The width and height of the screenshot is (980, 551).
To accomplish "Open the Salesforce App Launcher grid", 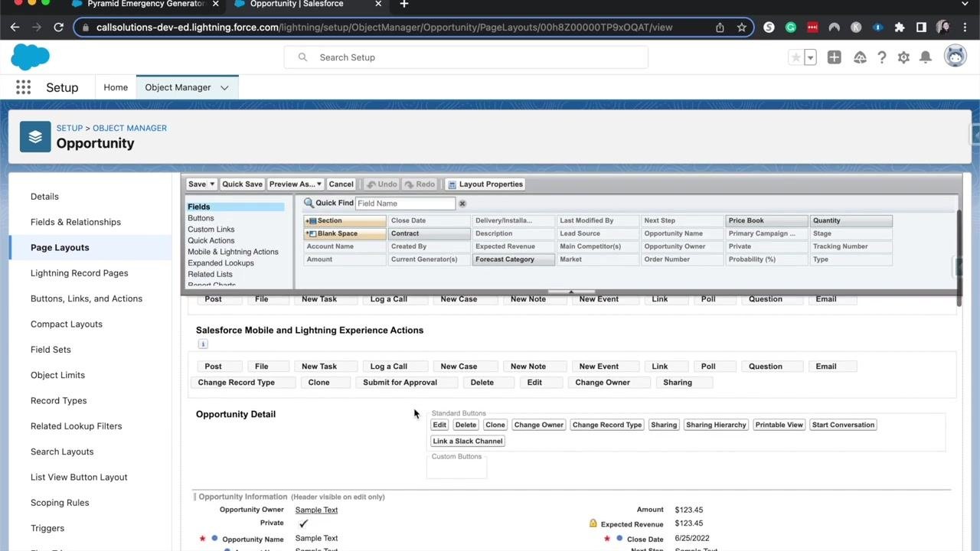I will coord(23,87).
